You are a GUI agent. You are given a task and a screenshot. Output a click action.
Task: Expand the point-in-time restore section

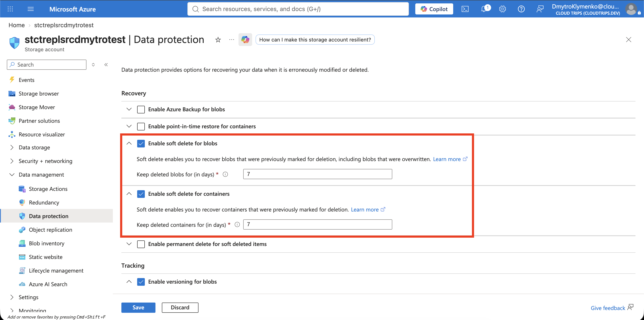(x=129, y=126)
